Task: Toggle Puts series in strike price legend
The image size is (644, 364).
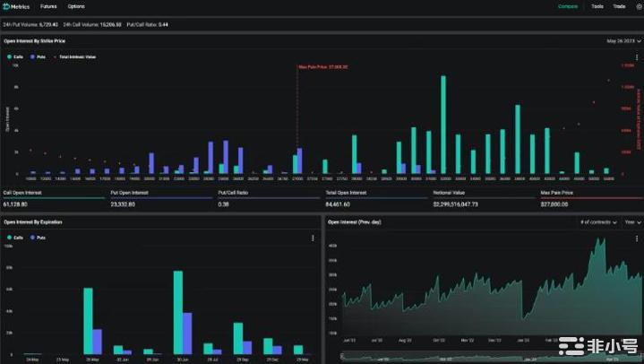Action: (x=37, y=56)
